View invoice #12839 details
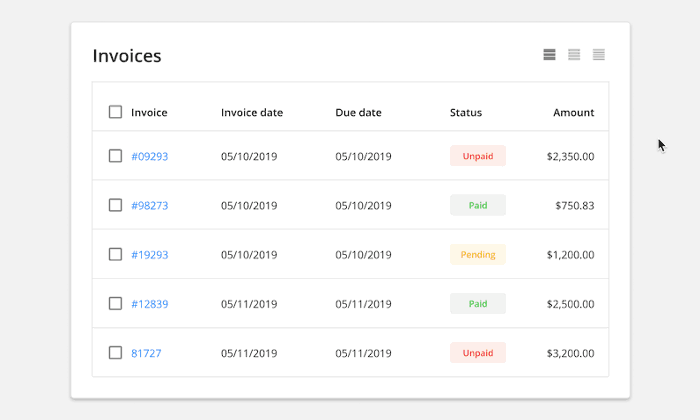Screen dimensions: 700x420 (x=149, y=304)
